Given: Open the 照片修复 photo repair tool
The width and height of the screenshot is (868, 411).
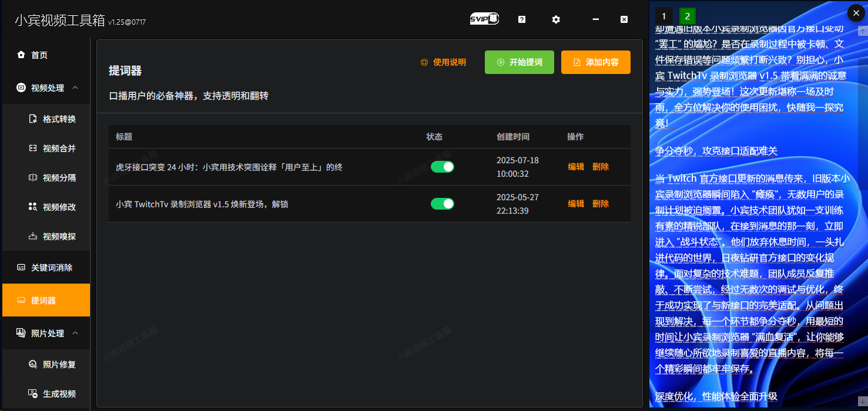Looking at the screenshot, I should (55, 364).
